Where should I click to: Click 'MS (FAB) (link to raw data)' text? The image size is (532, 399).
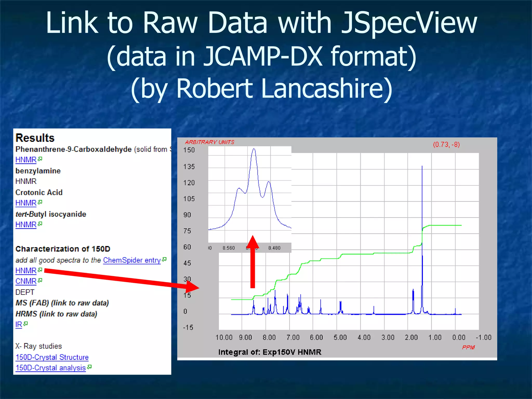(62, 303)
